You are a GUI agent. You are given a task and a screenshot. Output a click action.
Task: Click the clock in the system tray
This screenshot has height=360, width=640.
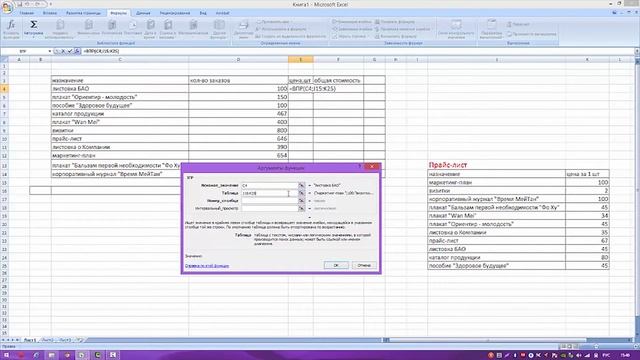(625, 355)
